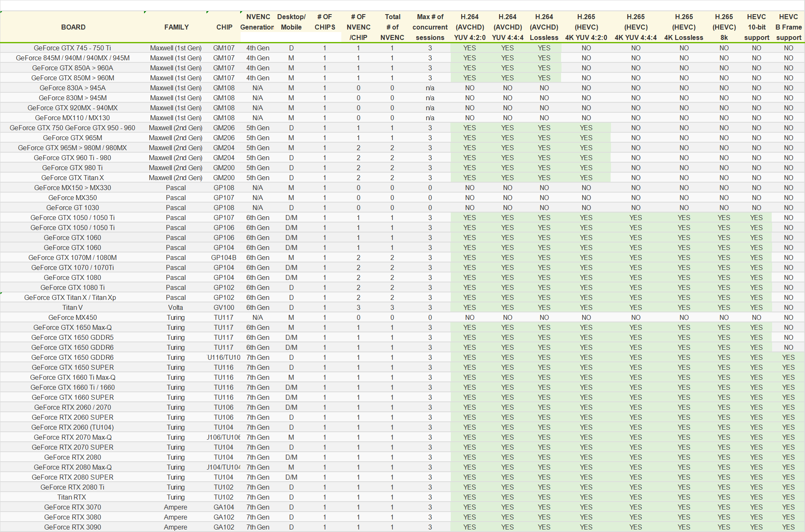
Task: Click the GeForce RTX 2080 Ti cell
Action: 72,487
